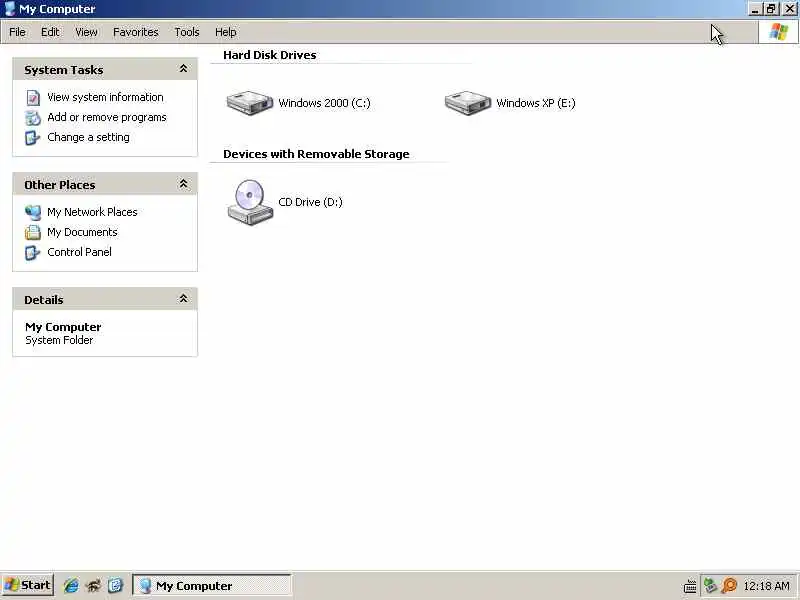The height and width of the screenshot is (600, 800).
Task: Click the Start button
Action: (28, 585)
